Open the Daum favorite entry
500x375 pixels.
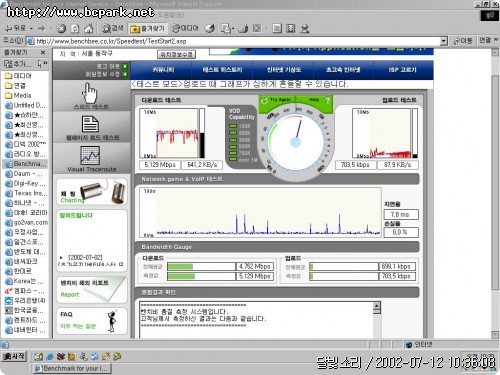25,174
